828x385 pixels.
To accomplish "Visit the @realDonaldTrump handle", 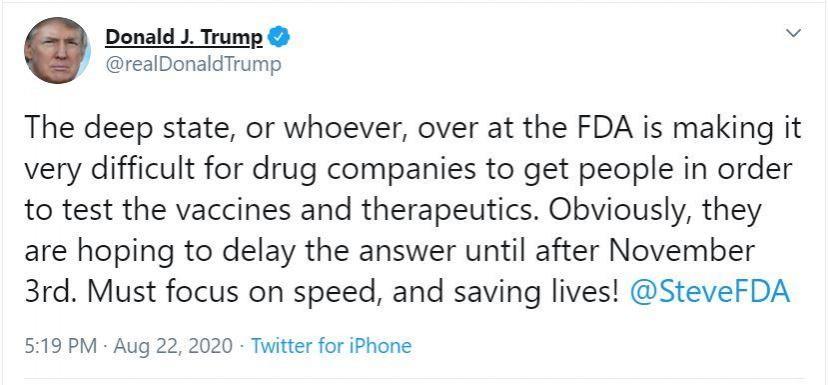I will (193, 65).
